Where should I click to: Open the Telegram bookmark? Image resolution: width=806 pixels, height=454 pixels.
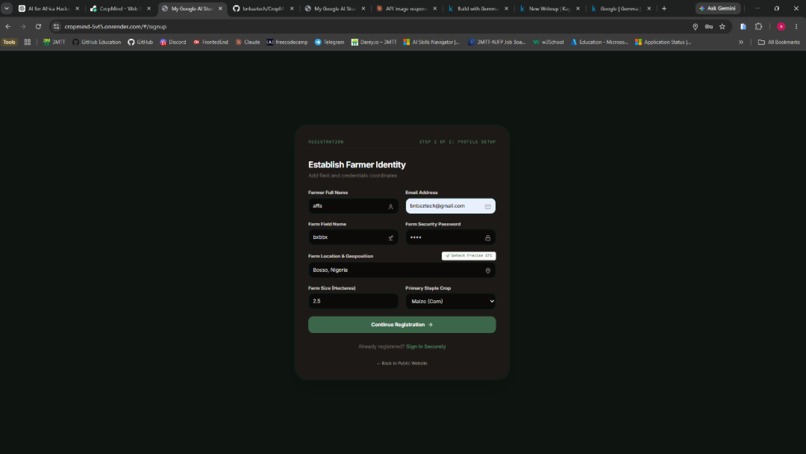[329, 42]
